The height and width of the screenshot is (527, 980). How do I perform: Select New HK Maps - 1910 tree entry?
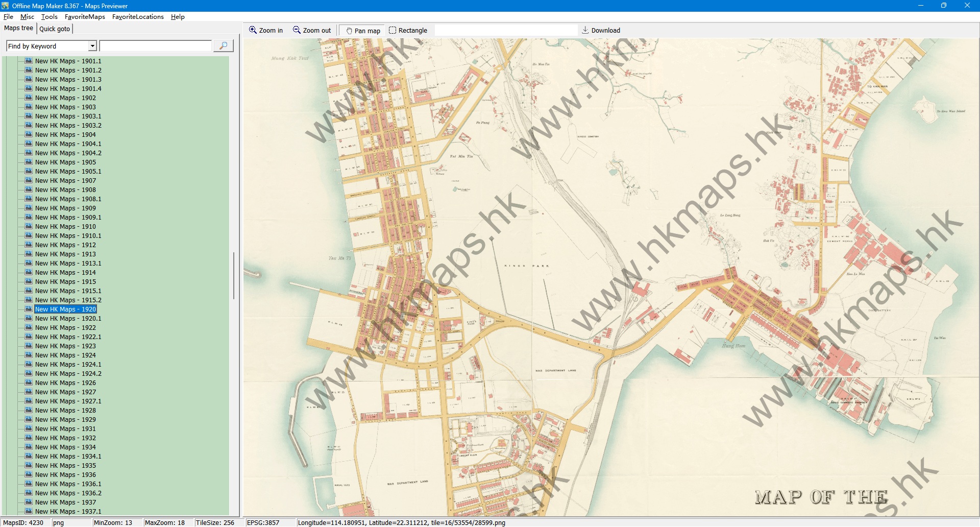pos(65,226)
